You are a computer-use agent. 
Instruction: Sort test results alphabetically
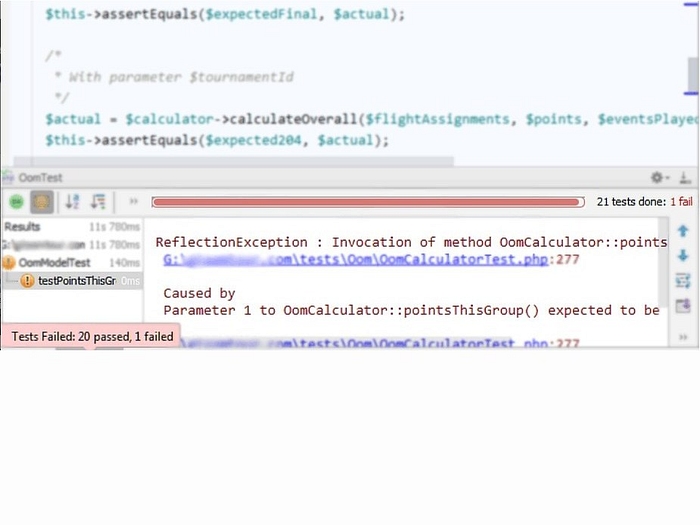tap(73, 202)
